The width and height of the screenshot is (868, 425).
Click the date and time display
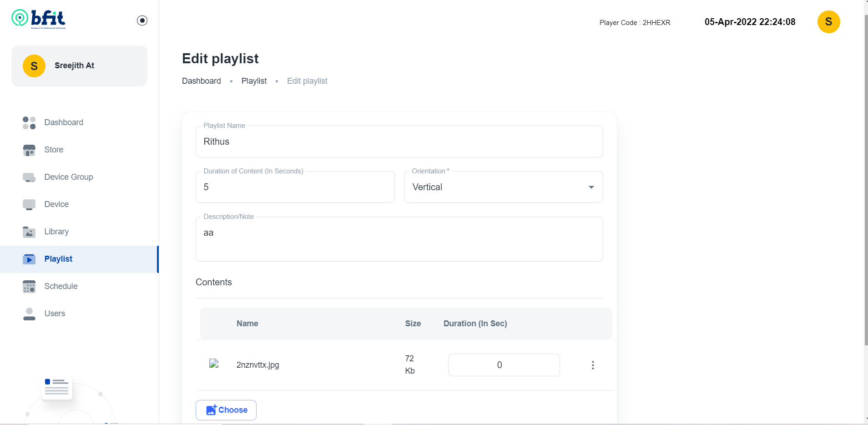750,22
